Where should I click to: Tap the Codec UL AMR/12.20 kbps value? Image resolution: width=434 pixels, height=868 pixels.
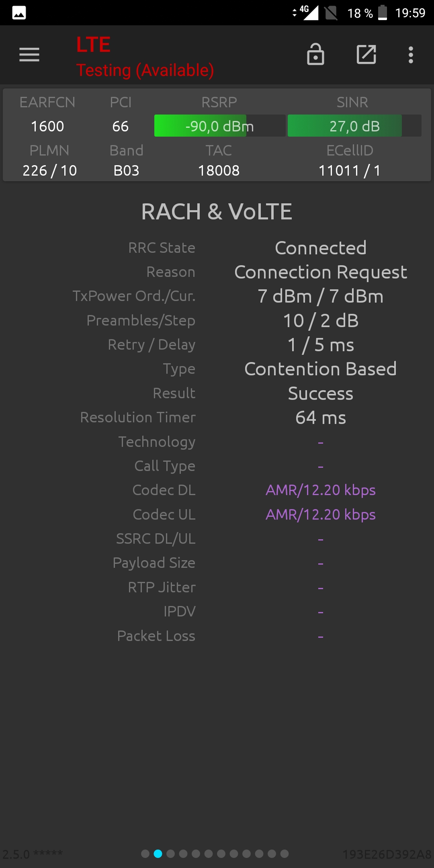point(321,515)
